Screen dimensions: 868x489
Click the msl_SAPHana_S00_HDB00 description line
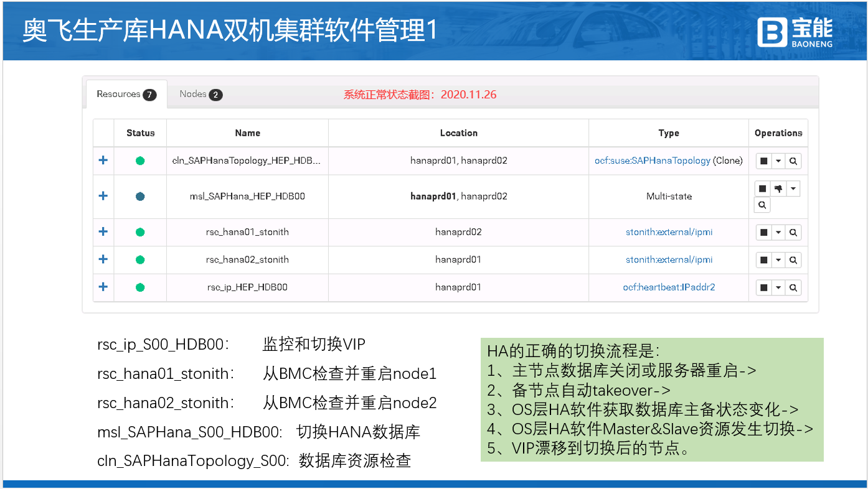coord(259,432)
